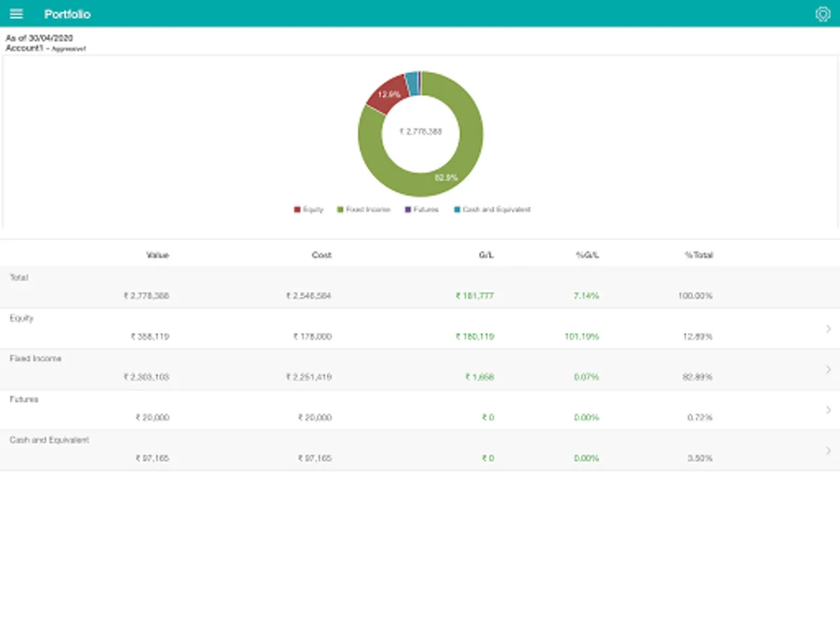The image size is (840, 630).
Task: Click the Fixed Income G/L ₹ 1,658 cell
Action: point(479,377)
